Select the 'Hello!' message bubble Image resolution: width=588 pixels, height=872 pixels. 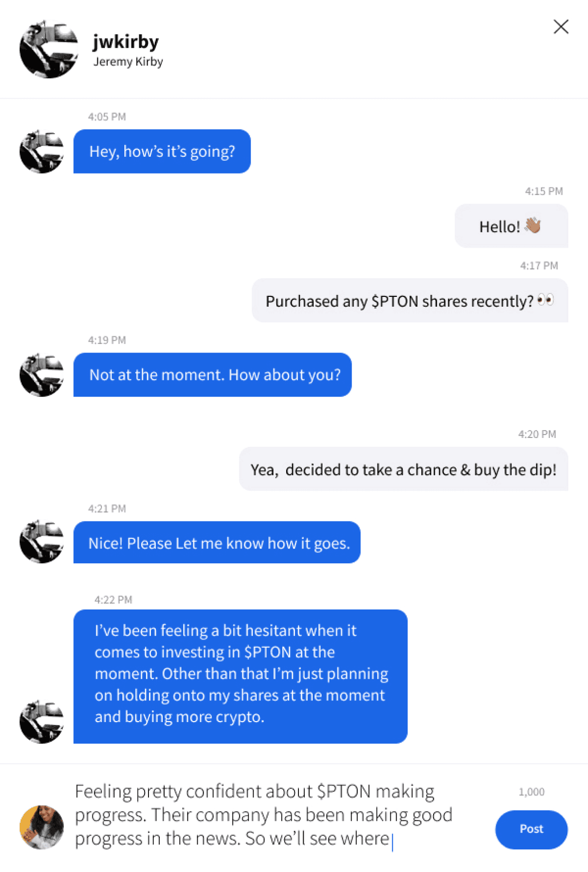point(511,226)
